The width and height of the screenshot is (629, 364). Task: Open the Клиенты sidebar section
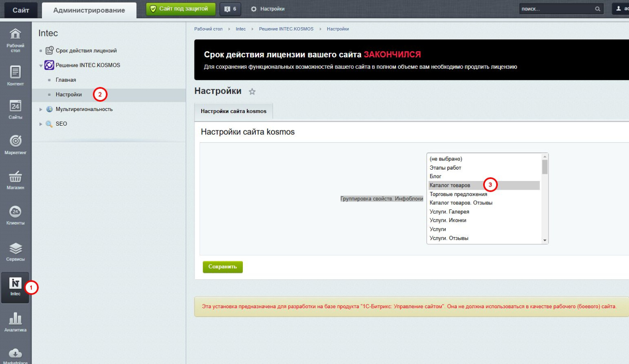(16, 215)
